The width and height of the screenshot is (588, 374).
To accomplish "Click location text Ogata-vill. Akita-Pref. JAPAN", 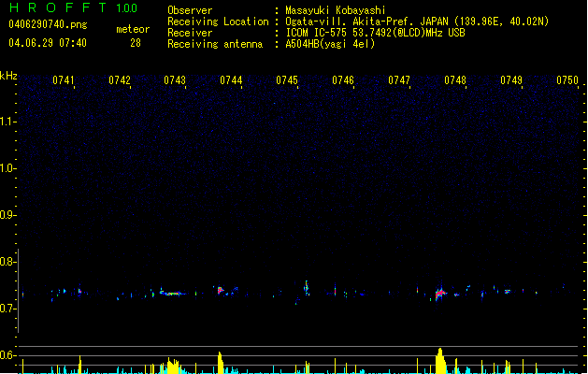I will [366, 22].
